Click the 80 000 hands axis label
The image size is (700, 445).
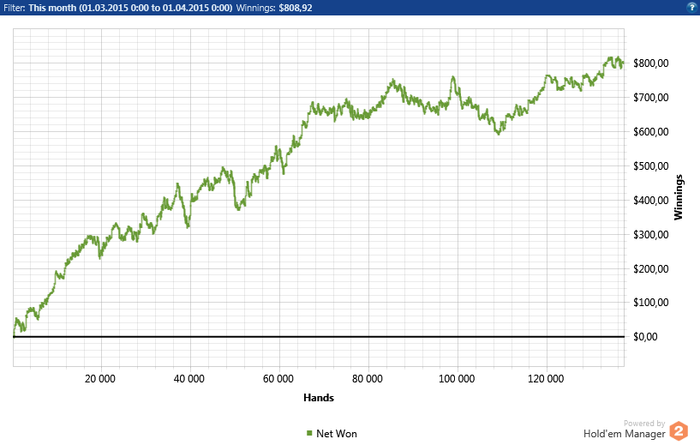click(x=367, y=379)
